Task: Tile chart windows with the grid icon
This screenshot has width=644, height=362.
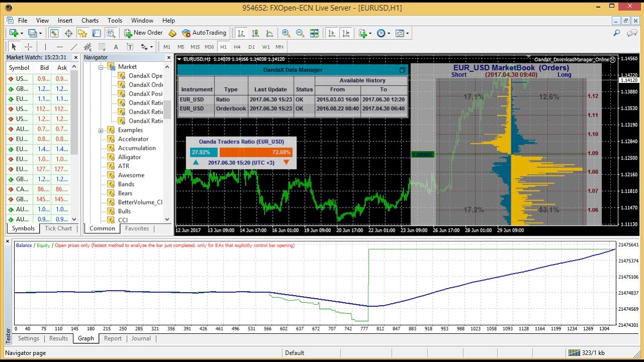Action: 314,33
